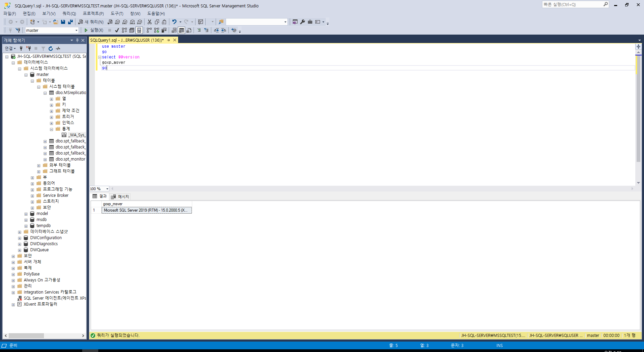Click the Save All double-disk icon
Image resolution: width=644 pixels, height=352 pixels.
coord(70,22)
